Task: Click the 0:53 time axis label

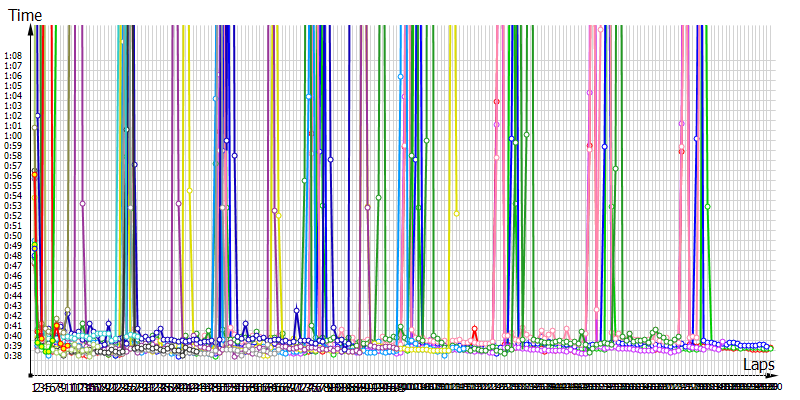Action: coord(13,205)
